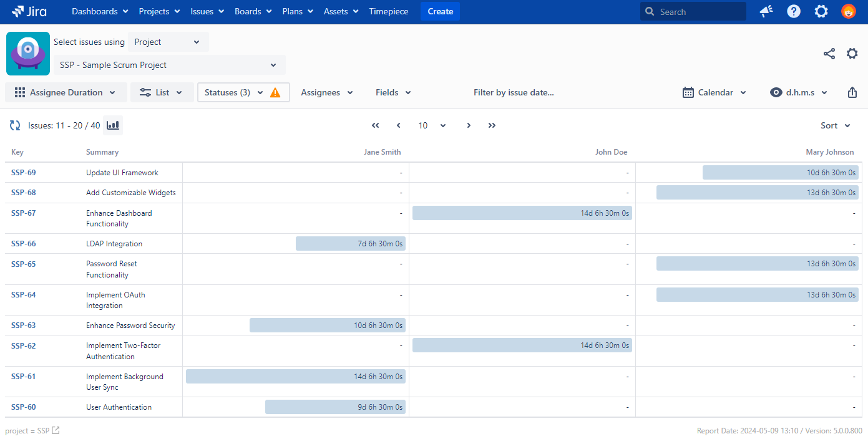Open report settings gear below the header
This screenshot has height=439, width=868.
[852, 54]
